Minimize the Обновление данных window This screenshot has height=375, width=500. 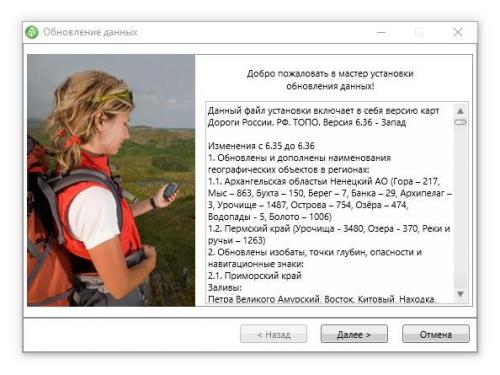point(381,32)
